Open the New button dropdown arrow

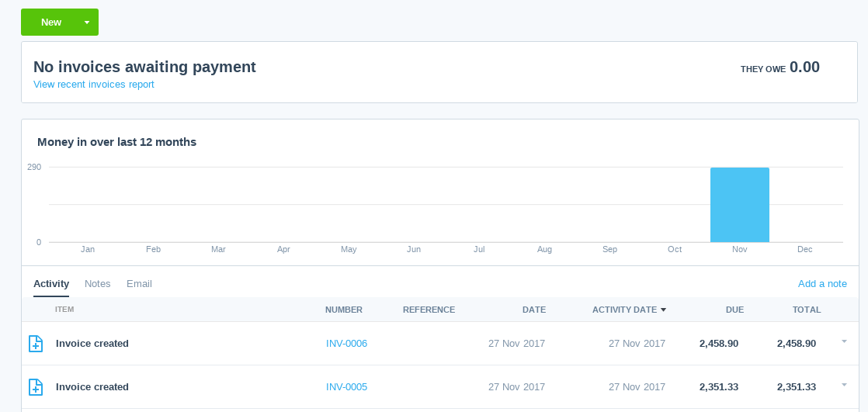click(x=87, y=23)
